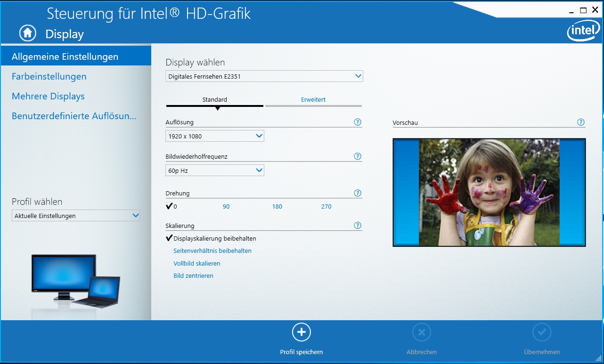The image size is (604, 364).
Task: Open Farbeinstellungen section
Action: pos(49,76)
